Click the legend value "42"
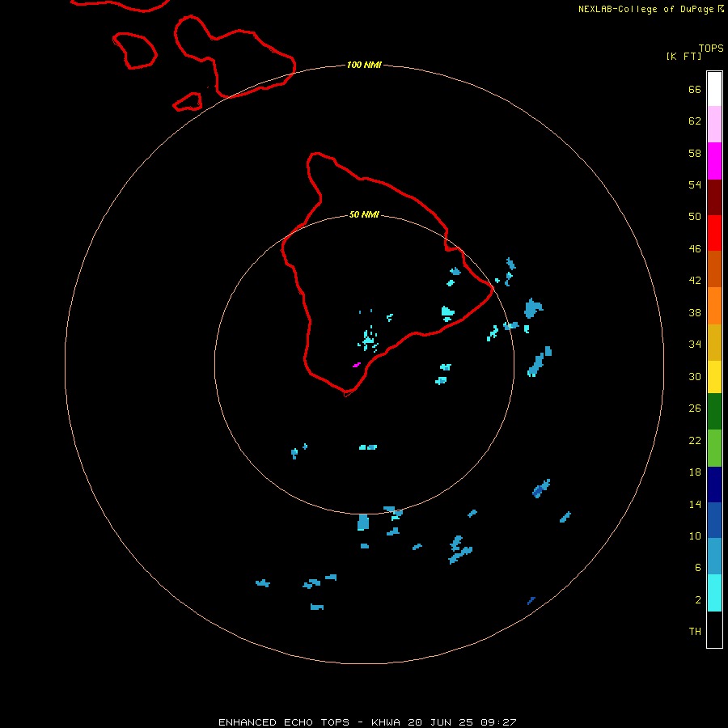 (695, 281)
